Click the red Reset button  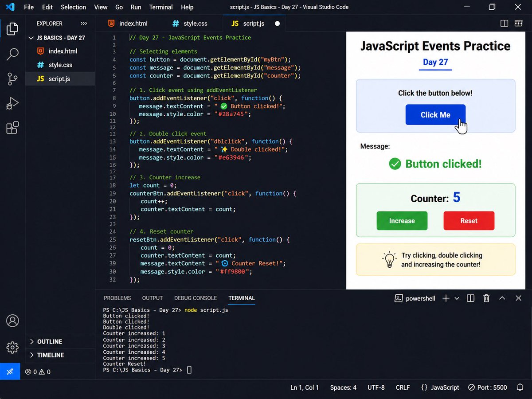coord(469,221)
